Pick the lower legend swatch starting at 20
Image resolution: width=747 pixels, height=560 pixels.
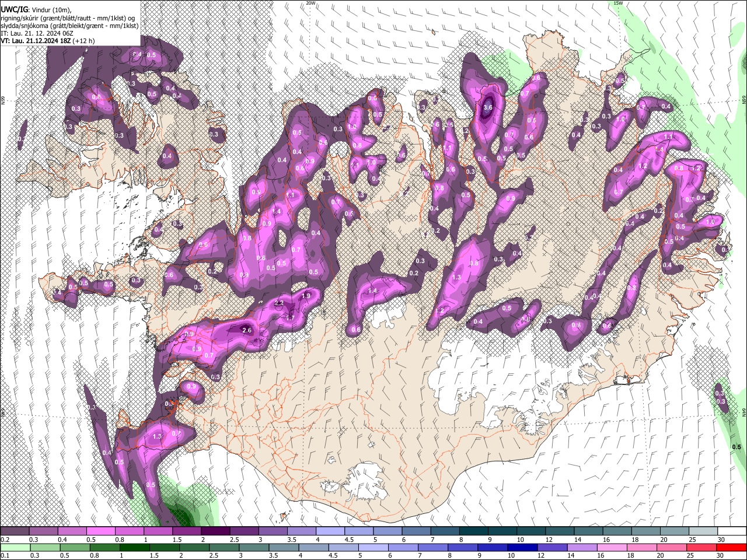672,547
